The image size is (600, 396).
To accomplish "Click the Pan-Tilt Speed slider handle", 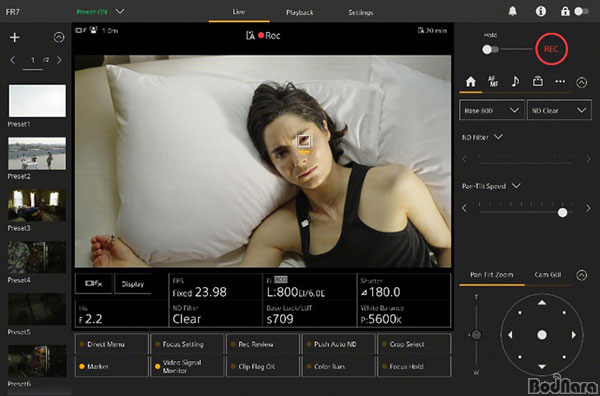I will tap(562, 213).
